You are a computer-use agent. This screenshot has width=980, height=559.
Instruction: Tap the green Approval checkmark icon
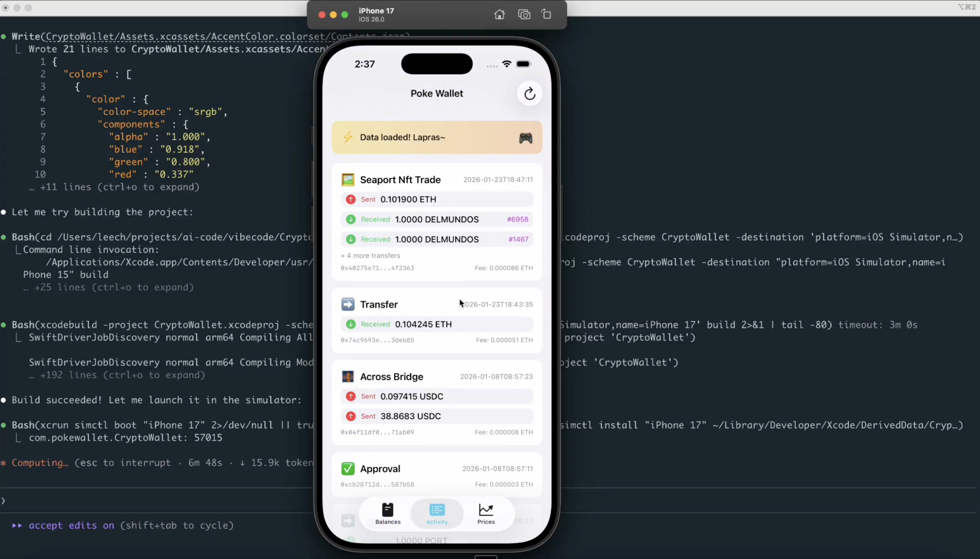(348, 469)
